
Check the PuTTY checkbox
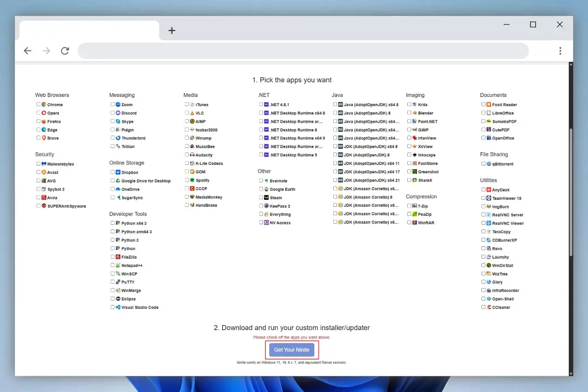click(113, 281)
